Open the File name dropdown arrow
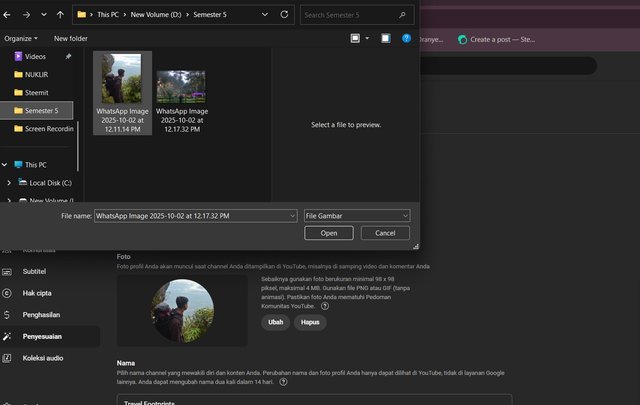 coord(293,216)
